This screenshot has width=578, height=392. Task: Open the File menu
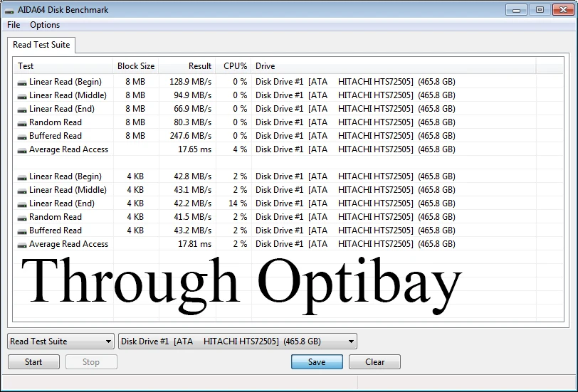(14, 25)
